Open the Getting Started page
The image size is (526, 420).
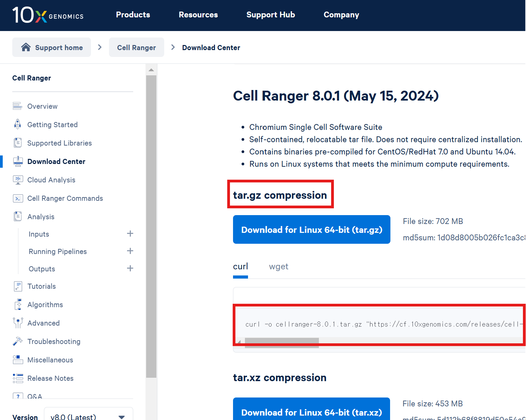pyautogui.click(x=52, y=124)
